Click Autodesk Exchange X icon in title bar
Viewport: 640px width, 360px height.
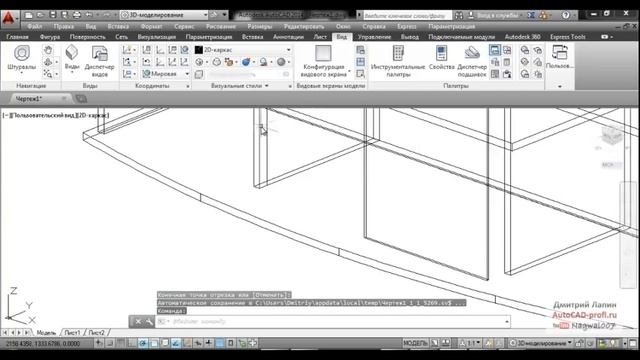point(531,15)
